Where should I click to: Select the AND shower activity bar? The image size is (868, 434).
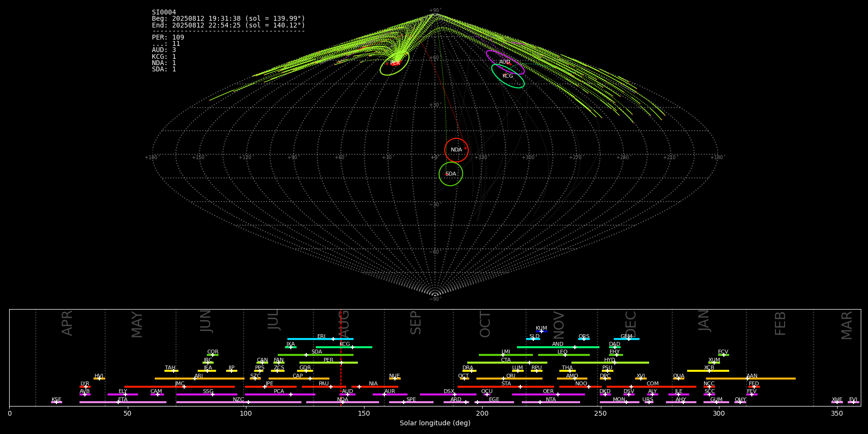coord(558,347)
